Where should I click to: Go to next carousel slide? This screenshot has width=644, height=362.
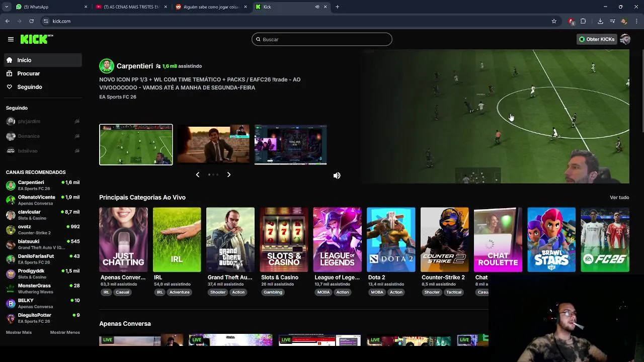(228, 174)
